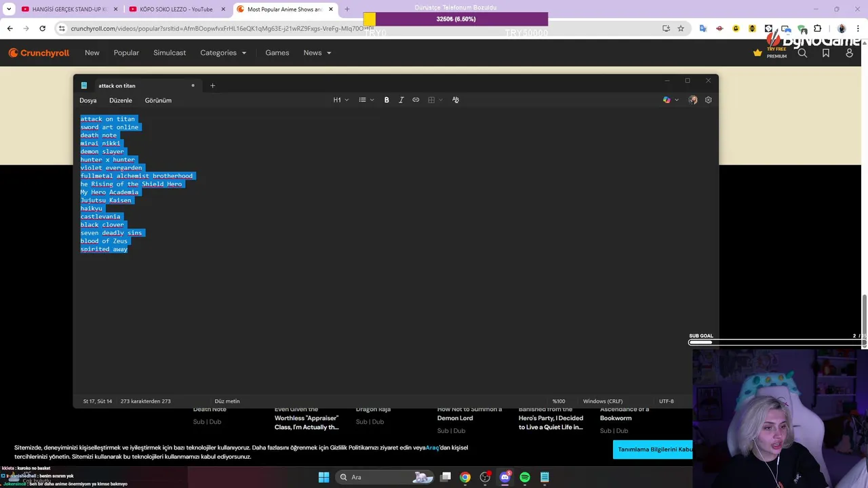Click the 'fullmetal alchemist brotherhood' line
The image size is (868, 488).
(136, 176)
